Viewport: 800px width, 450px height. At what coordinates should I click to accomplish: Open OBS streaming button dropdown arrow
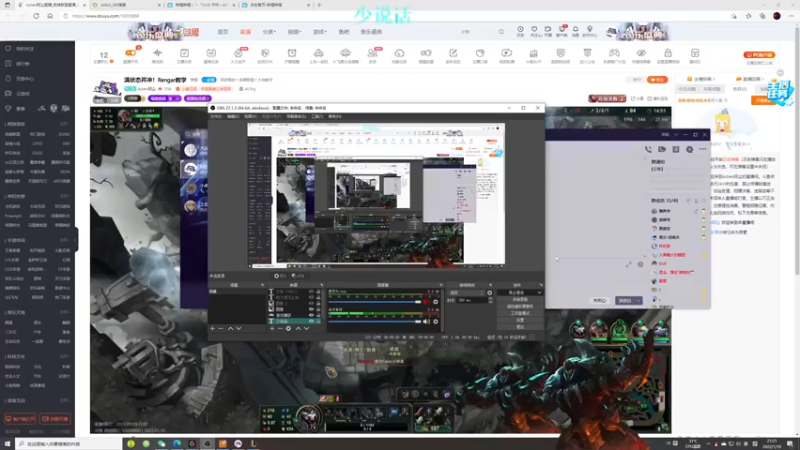(539, 292)
